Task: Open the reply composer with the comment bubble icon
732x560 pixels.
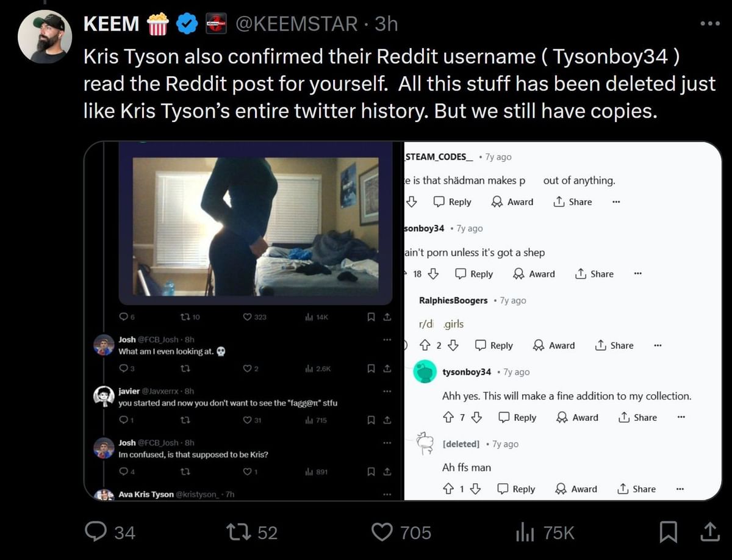Action: tap(96, 532)
